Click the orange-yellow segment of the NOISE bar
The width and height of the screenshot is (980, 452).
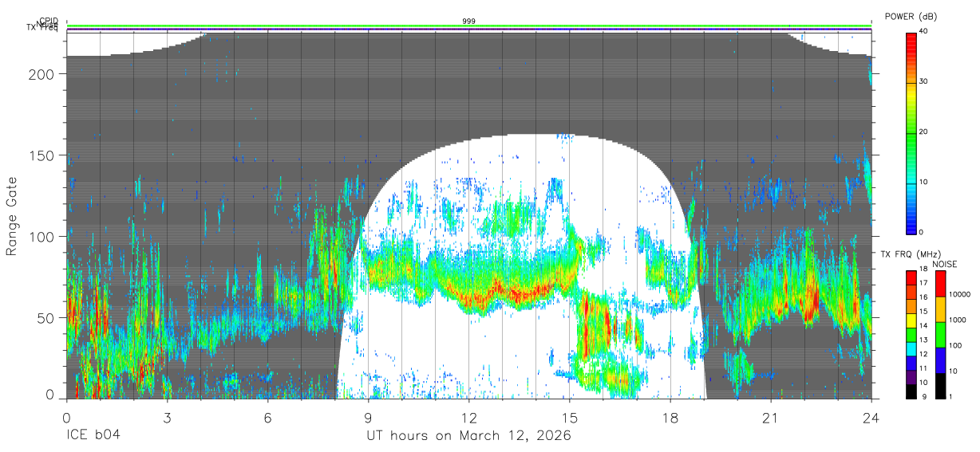[x=940, y=309]
